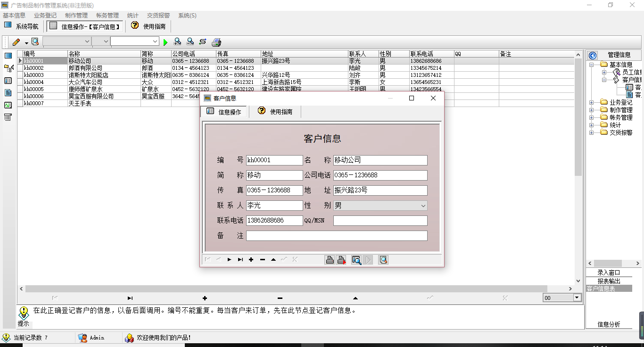Open the 制作管理 menu
644x347 pixels.
(76, 16)
